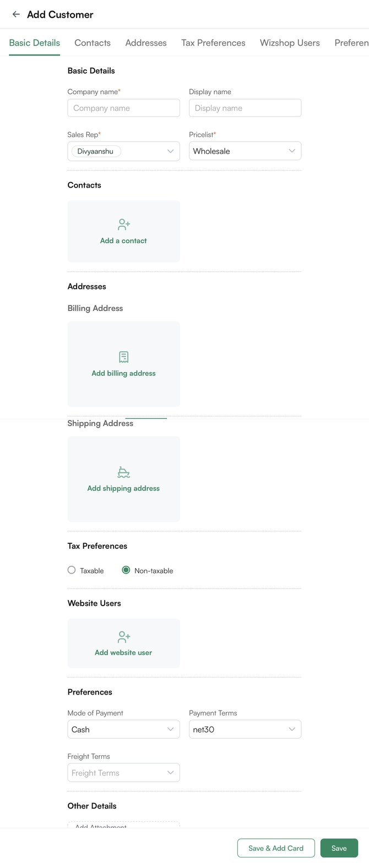Switch to the Tax Preferences tab
369x868 pixels.
[213, 42]
